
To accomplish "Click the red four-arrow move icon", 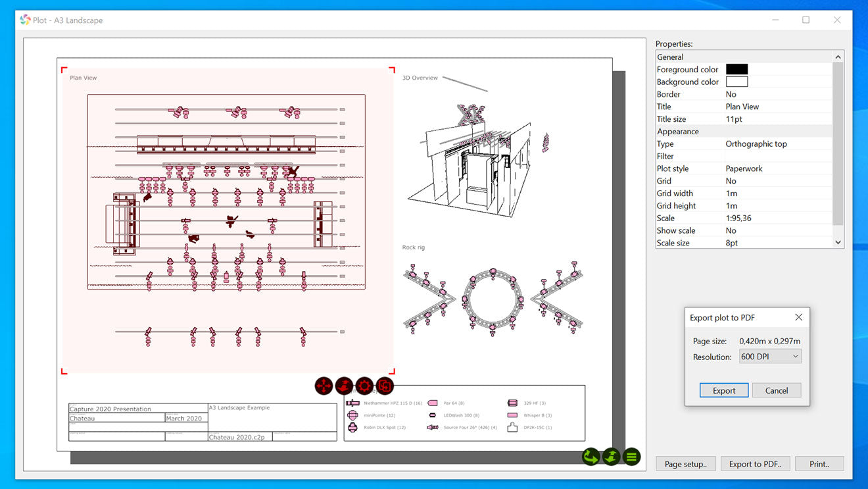I will [324, 386].
